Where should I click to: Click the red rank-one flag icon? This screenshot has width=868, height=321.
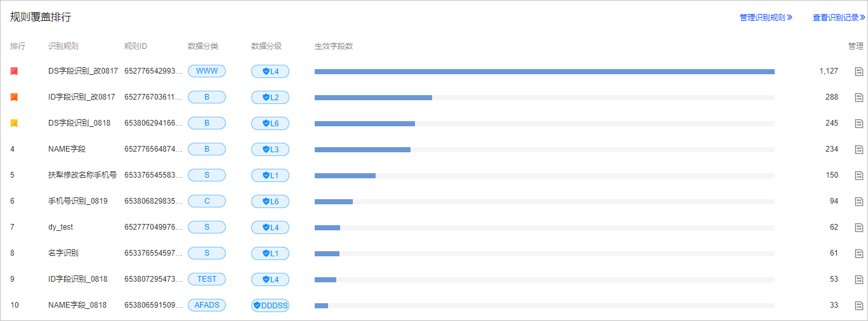(x=14, y=71)
